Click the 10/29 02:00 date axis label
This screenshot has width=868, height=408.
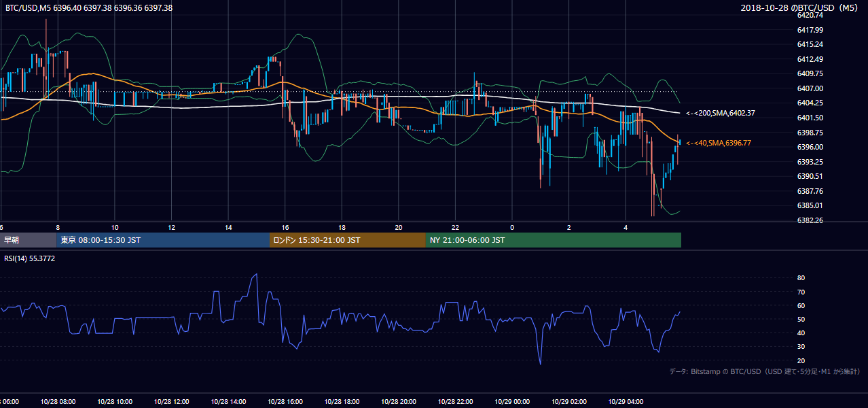[x=569, y=402]
